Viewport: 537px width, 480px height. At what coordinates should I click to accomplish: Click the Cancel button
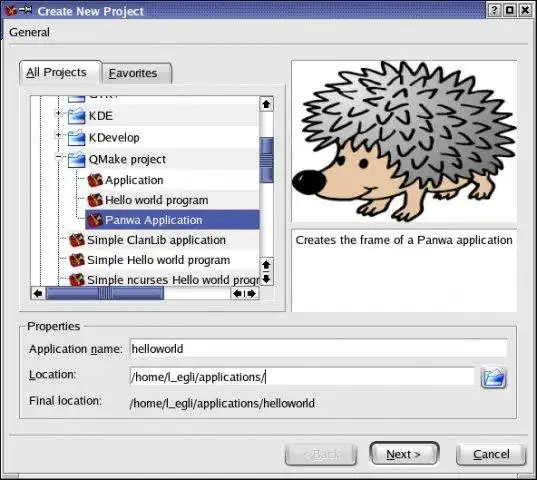(491, 454)
